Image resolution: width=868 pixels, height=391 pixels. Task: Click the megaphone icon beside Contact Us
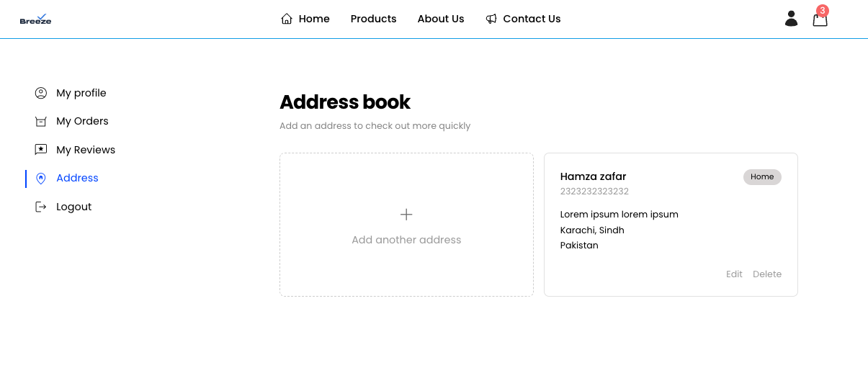click(491, 19)
